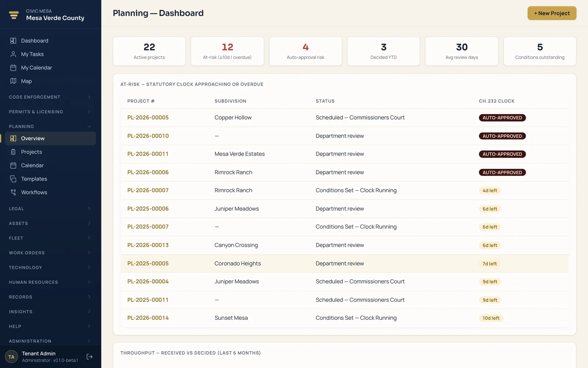
Task: Open project PL-2025-00011 link
Action: tap(148, 300)
